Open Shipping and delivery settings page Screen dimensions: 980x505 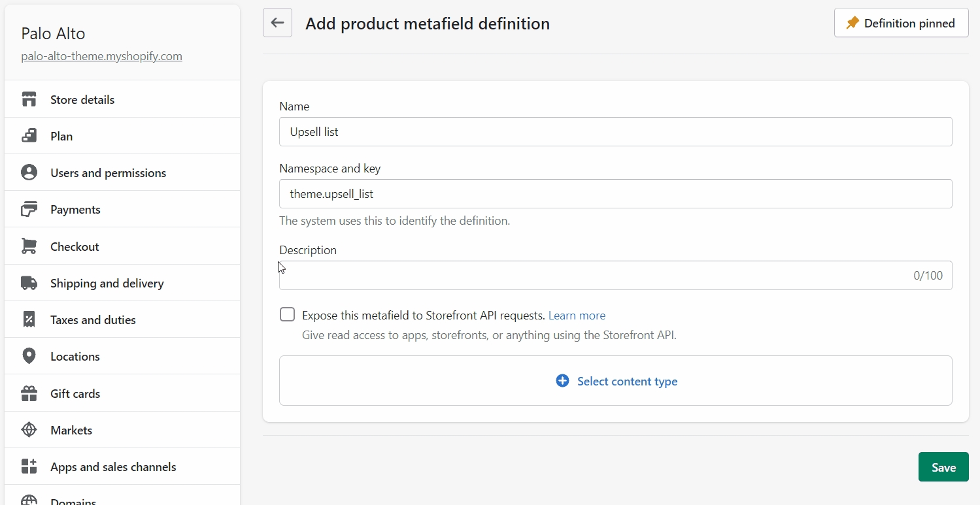(x=107, y=283)
